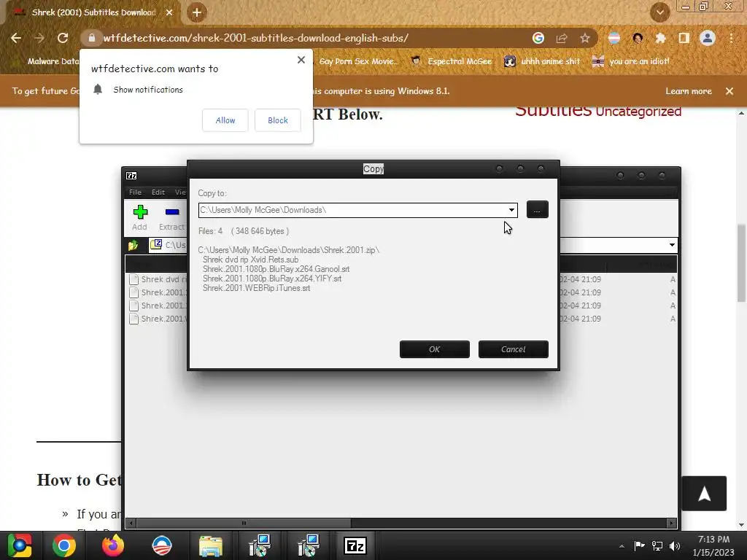Open 7-Zip from the taskbar
The height and width of the screenshot is (560, 747).
click(x=355, y=545)
